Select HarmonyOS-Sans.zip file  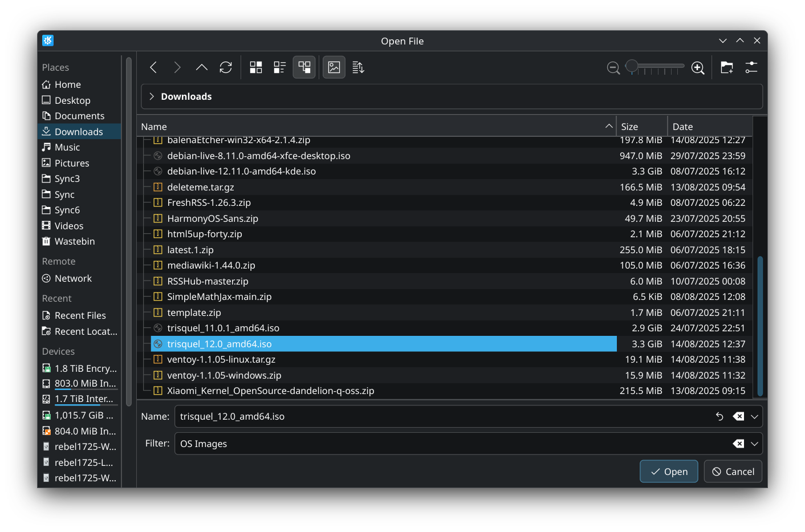(x=213, y=218)
